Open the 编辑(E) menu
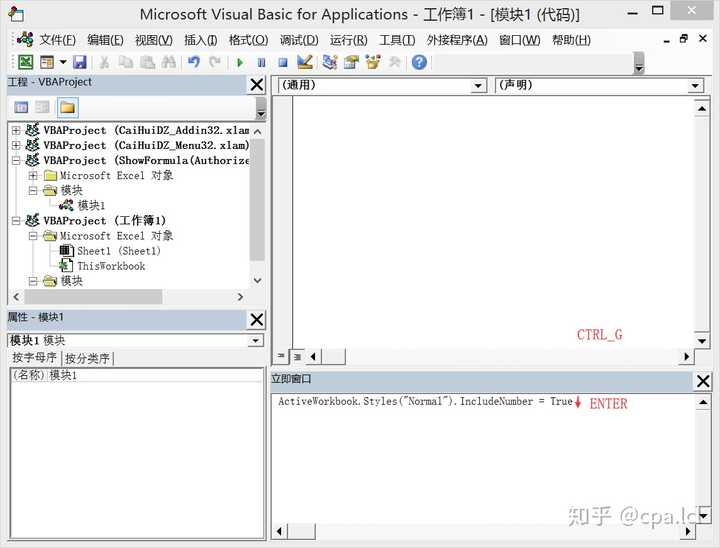Screen dimensions: 720x548 click(105, 40)
